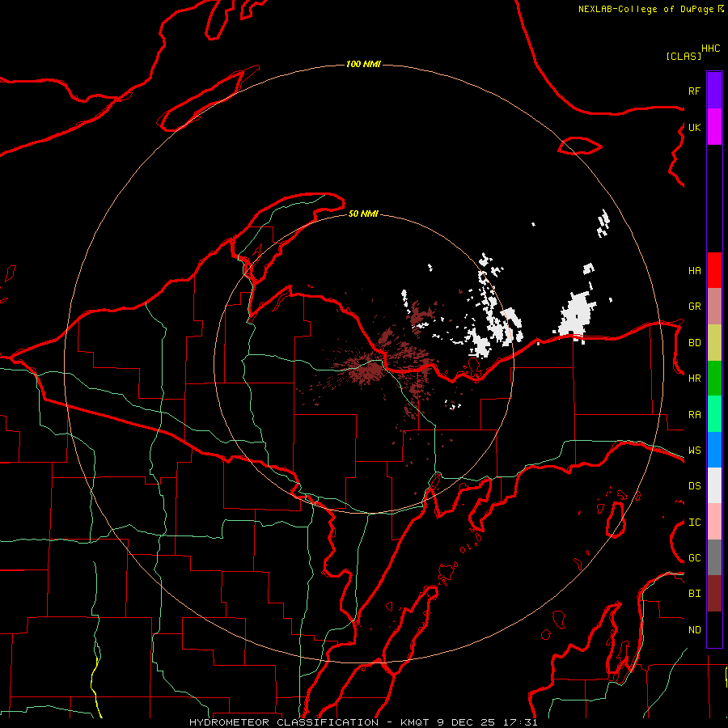
Task: Click the RF legend label
Action: pos(694,91)
